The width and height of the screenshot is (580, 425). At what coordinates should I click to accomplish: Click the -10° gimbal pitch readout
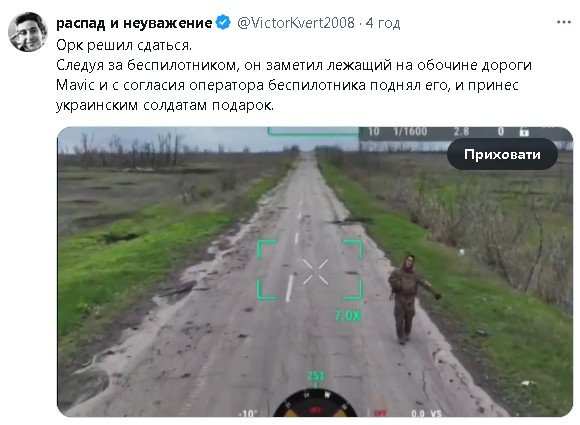[x=248, y=414]
